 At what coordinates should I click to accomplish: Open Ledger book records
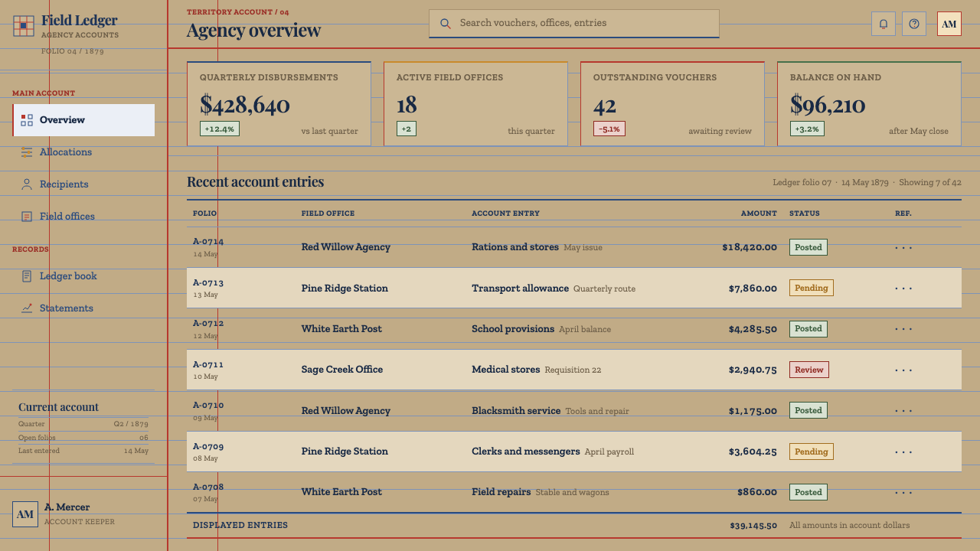pyautogui.click(x=83, y=276)
